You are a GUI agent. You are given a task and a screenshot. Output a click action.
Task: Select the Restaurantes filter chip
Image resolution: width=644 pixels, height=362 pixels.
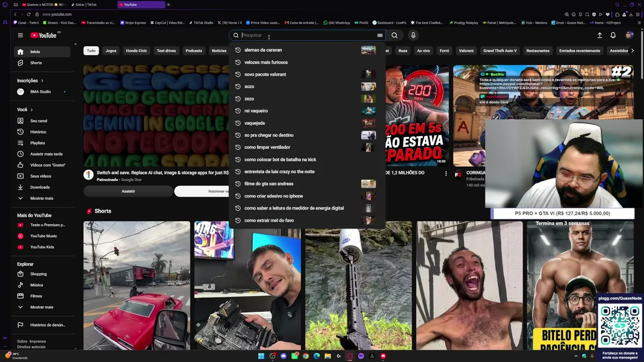[x=538, y=51]
